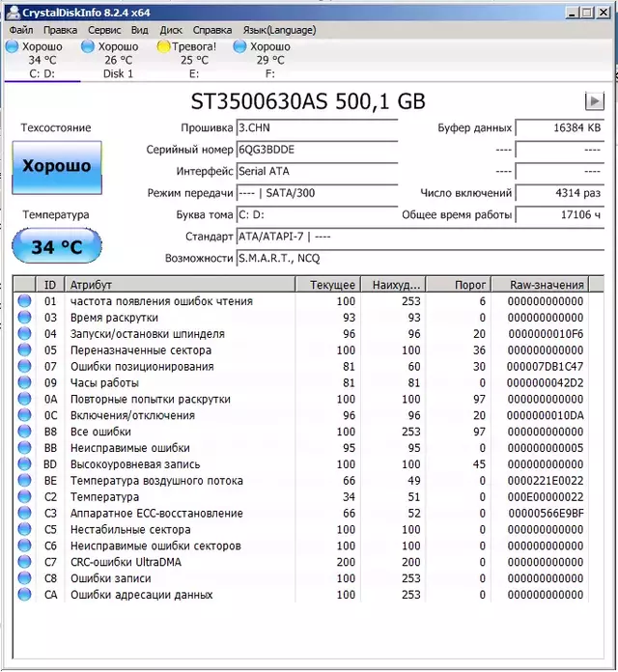Open the Язык(Language) menu
The width and height of the screenshot is (618, 672).
point(279,30)
